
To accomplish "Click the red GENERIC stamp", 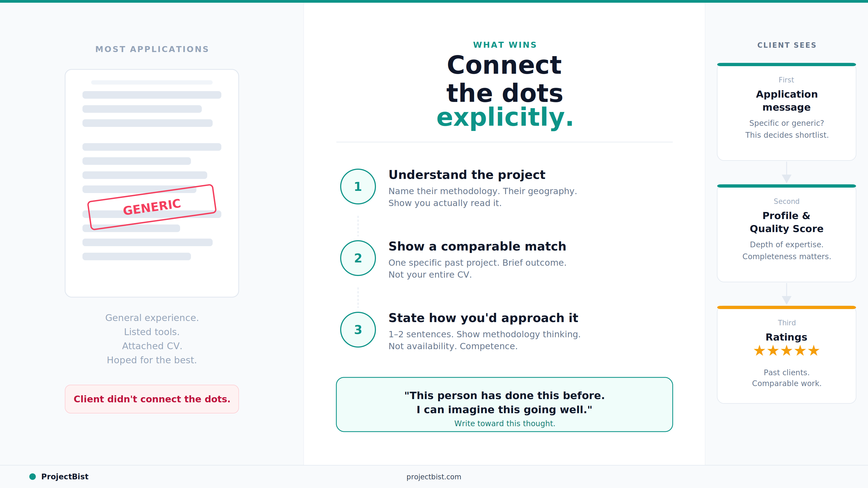I will tap(152, 207).
